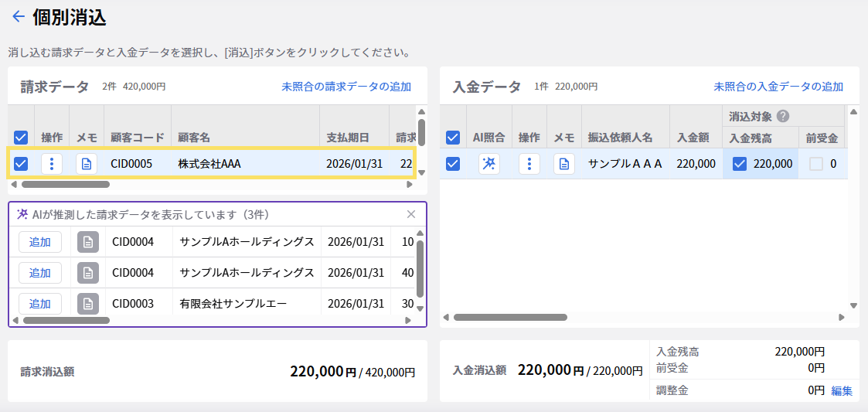Close the AI suggested invoice data panel
Image resolution: width=868 pixels, height=412 pixels.
click(411, 214)
